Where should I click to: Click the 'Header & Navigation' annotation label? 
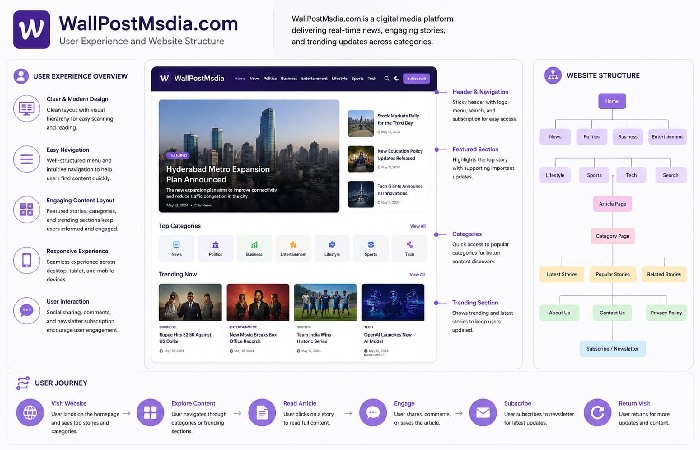[480, 92]
